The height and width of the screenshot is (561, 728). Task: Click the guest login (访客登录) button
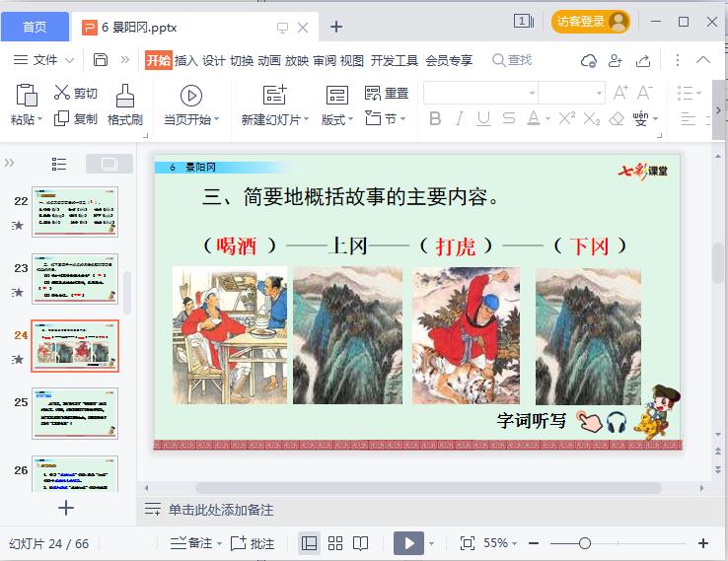pos(590,22)
